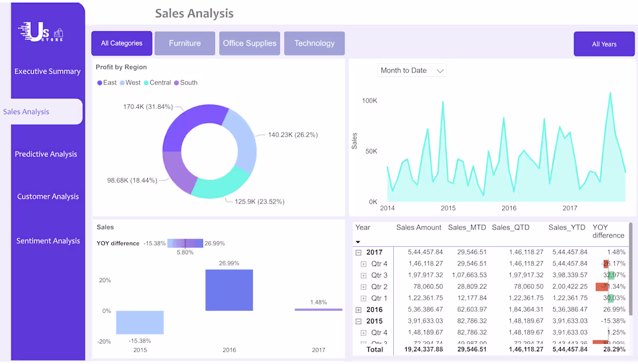Click the 2017 YOY bar at 1.48%
The image size is (638, 364).
(318, 310)
